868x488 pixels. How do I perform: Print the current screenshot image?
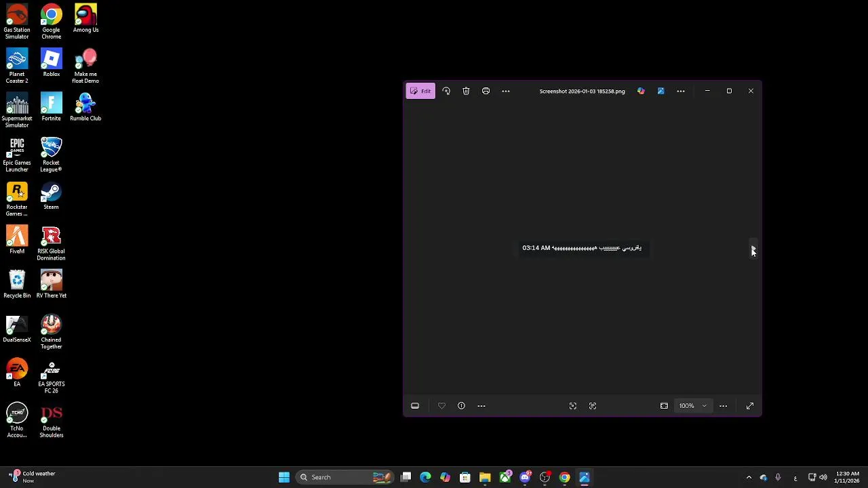pyautogui.click(x=486, y=91)
